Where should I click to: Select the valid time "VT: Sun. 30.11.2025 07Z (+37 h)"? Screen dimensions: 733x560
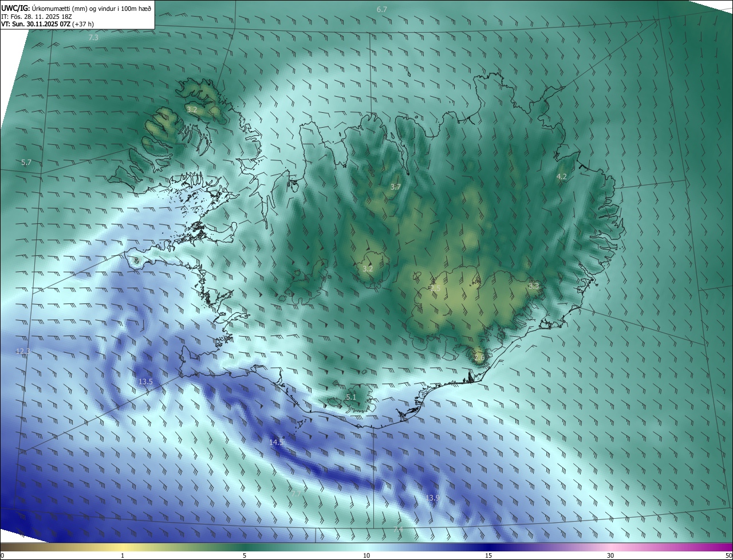click(48, 24)
